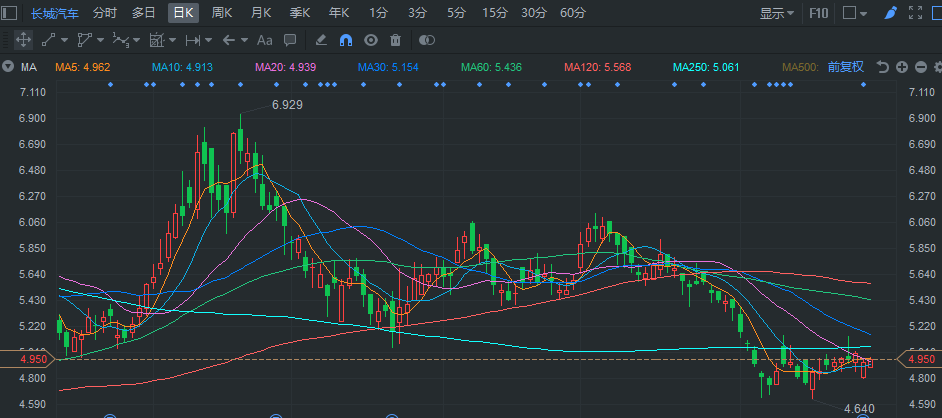This screenshot has height=418, width=942.
Task: Click the 前复权 adjustment button
Action: [846, 67]
